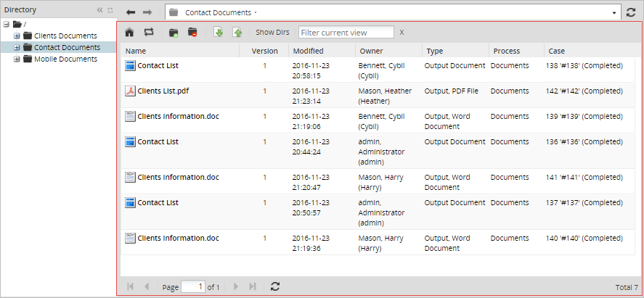Click the Filter current view field

click(x=346, y=33)
